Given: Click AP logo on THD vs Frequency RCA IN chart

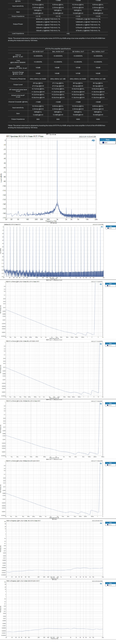Looking at the screenshot, I should (101, 523).
